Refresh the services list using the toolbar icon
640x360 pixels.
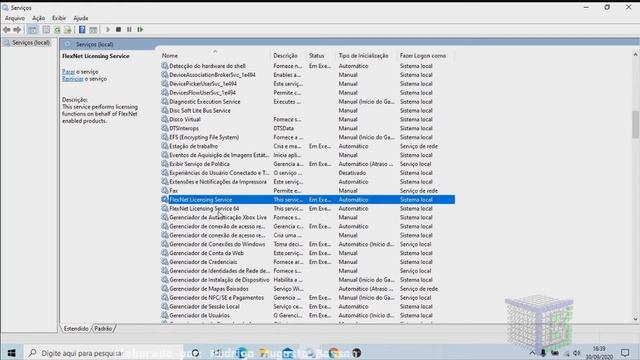point(57,29)
